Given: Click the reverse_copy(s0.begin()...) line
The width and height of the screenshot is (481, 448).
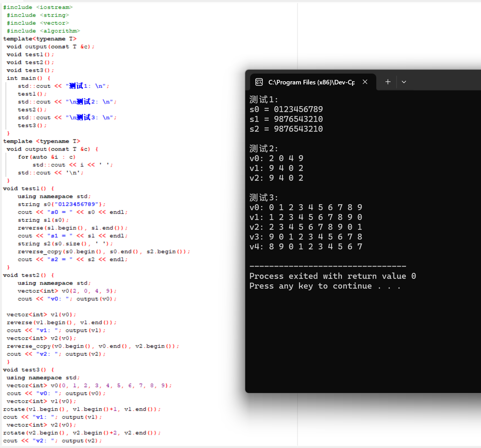Looking at the screenshot, I should [104, 251].
